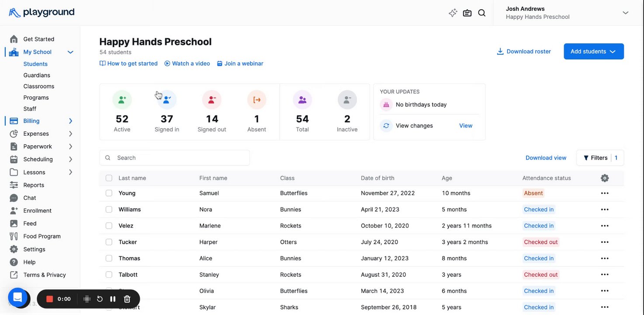Open table column settings gear icon

click(x=605, y=178)
